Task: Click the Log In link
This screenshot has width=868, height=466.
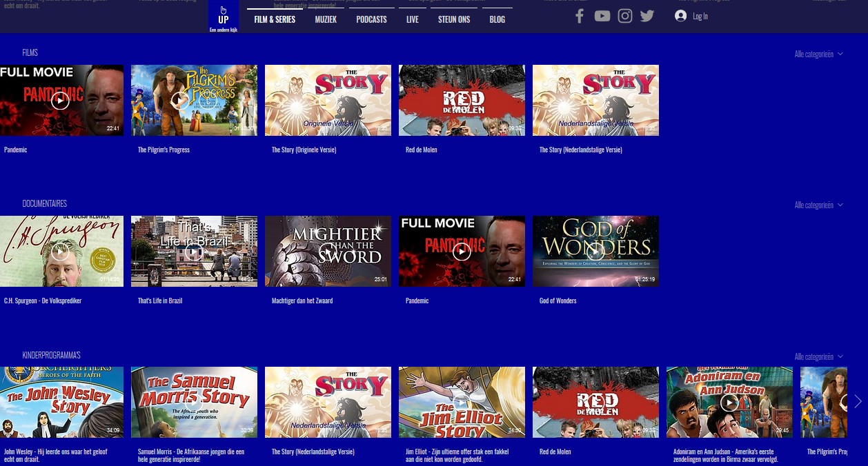Action: tap(700, 16)
